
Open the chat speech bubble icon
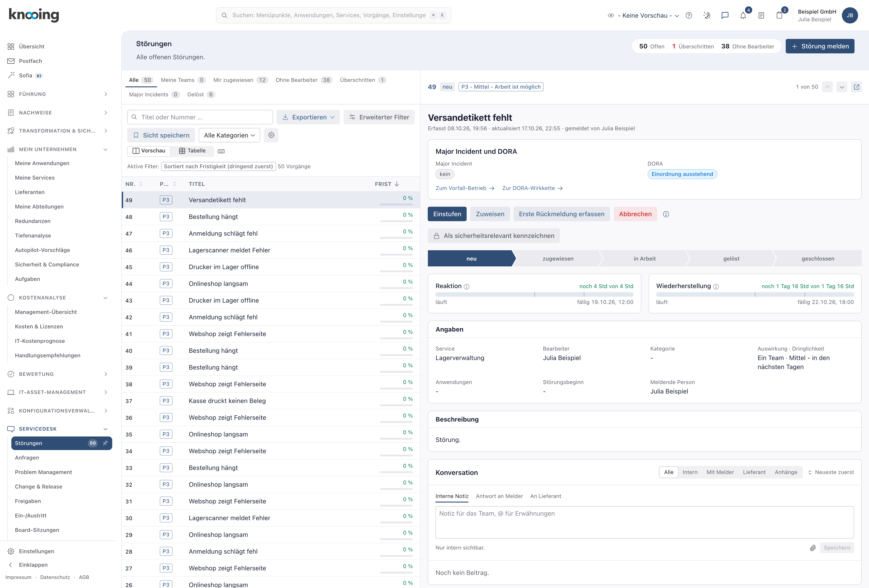point(725,15)
